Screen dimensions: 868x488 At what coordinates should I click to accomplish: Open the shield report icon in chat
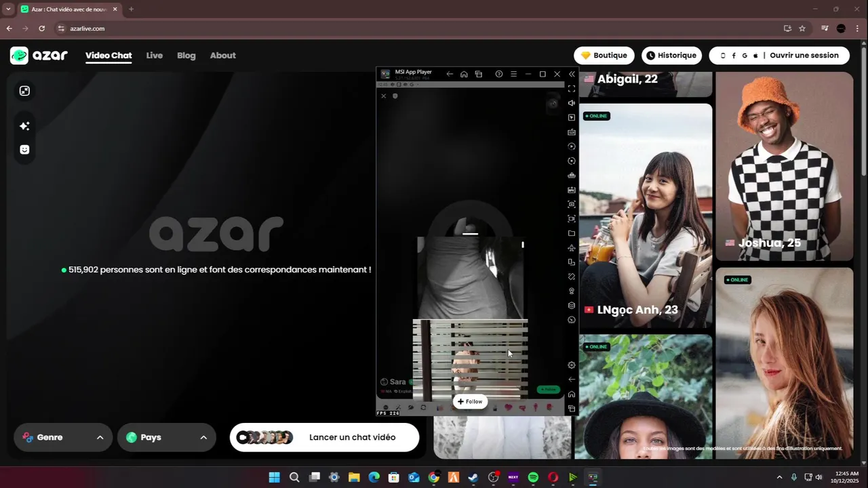pyautogui.click(x=395, y=96)
